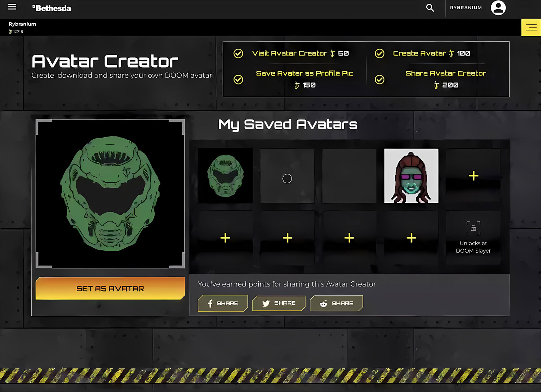Open the user profile avatar icon

[x=498, y=8]
